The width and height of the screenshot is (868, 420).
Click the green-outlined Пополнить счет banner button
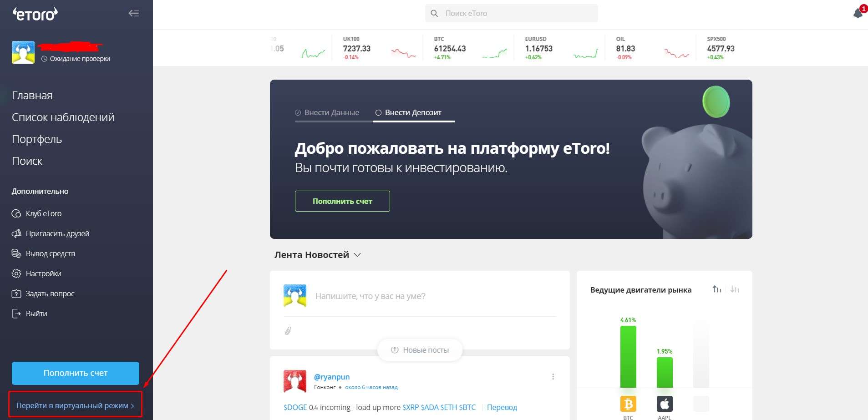(x=342, y=201)
